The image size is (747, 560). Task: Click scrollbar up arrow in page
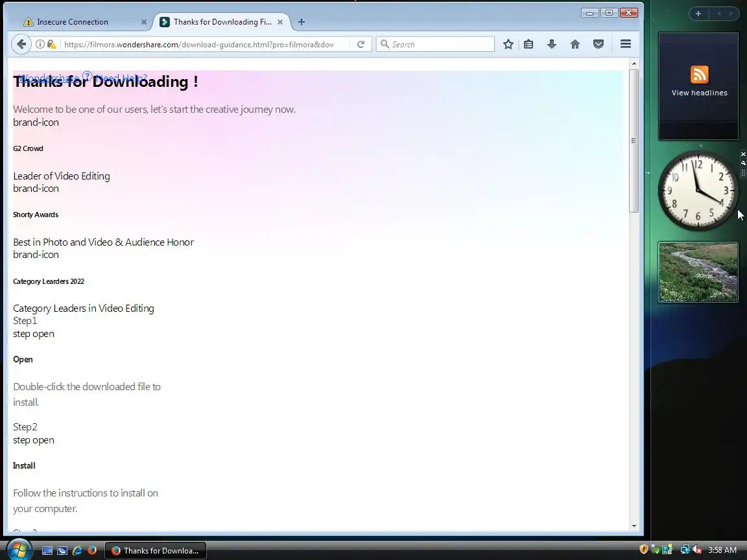(x=634, y=64)
